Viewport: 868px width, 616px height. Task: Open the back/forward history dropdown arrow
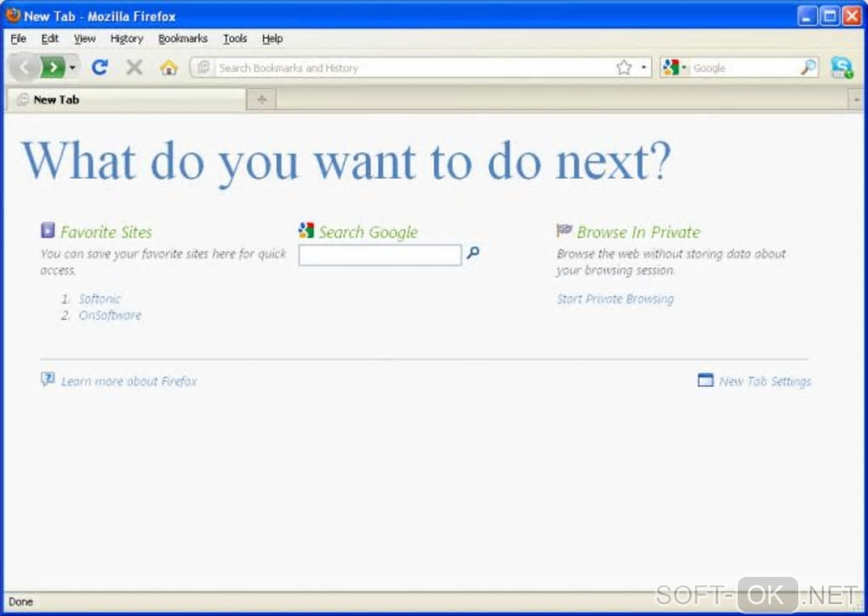pyautogui.click(x=72, y=67)
